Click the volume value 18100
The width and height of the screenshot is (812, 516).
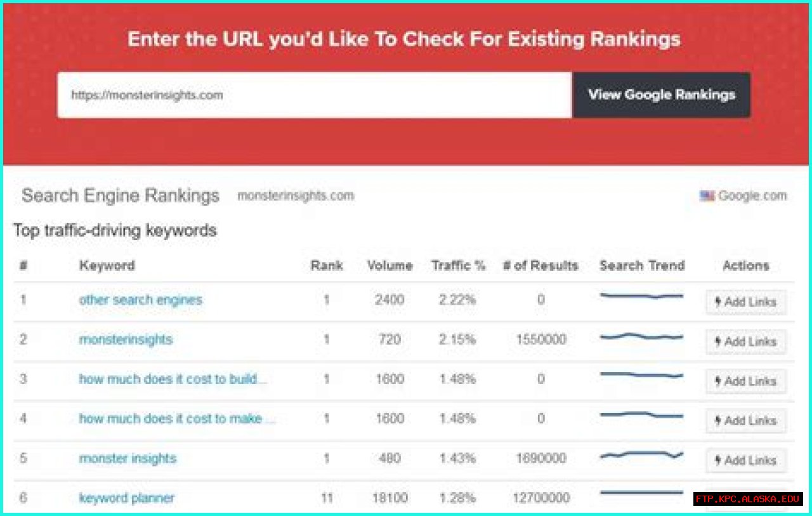pos(390,498)
